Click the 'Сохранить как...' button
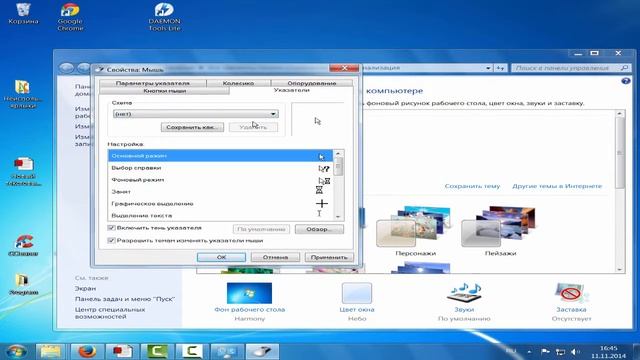The width and height of the screenshot is (640, 360). tap(192, 127)
